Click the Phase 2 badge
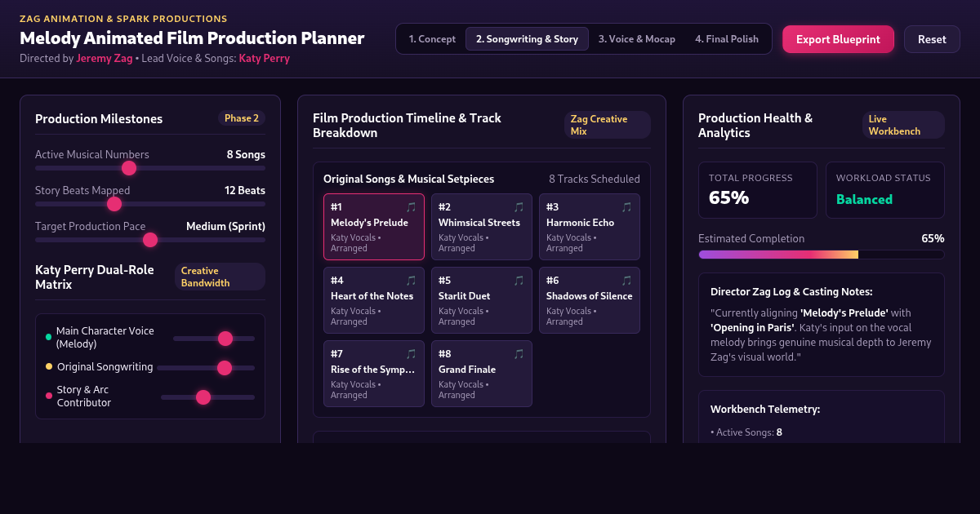 (x=242, y=118)
